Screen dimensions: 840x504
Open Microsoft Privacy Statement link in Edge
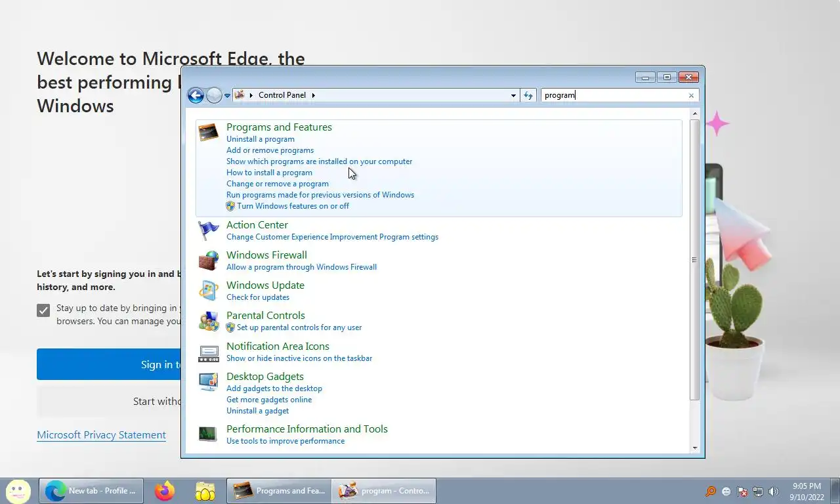coord(101,435)
